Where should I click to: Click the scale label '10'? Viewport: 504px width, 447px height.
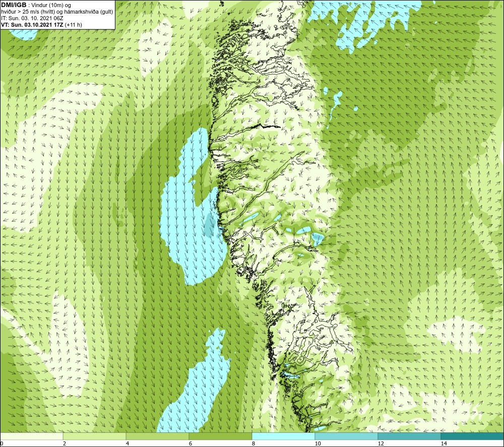[x=318, y=443]
